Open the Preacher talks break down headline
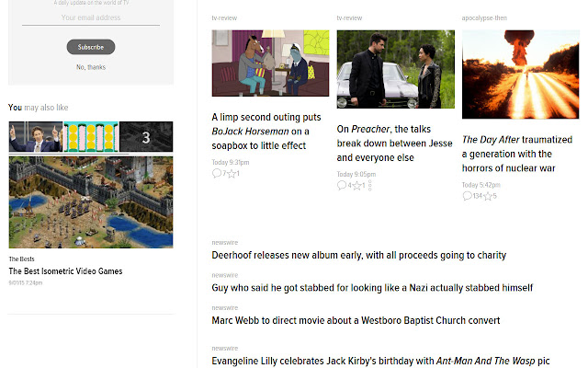Screen dimensions: 588x368 pyautogui.click(x=394, y=144)
